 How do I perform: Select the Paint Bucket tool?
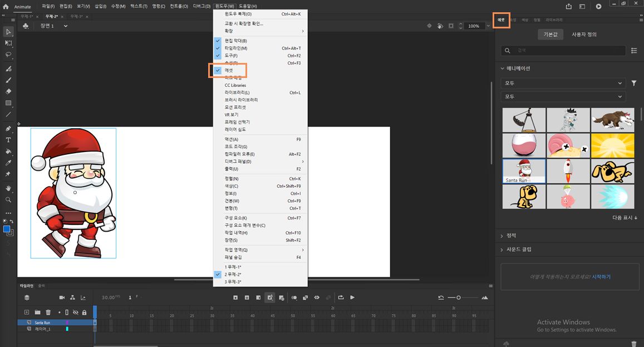8,151
